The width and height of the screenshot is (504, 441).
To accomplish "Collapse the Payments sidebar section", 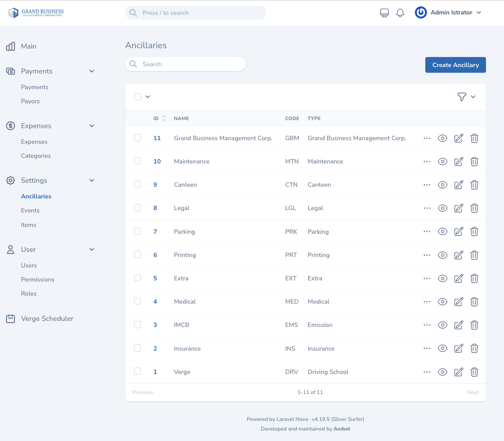I will click(91, 71).
